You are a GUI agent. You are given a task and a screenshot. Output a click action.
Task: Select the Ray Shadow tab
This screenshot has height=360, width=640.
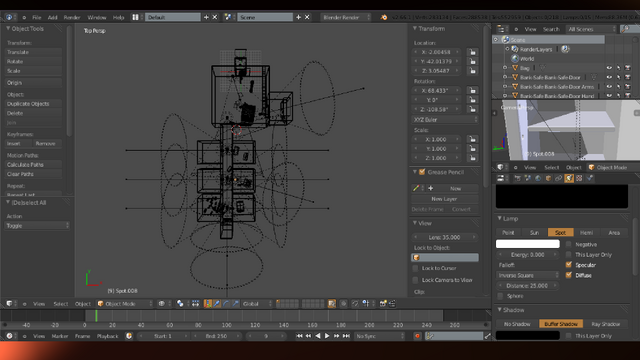pos(605,324)
